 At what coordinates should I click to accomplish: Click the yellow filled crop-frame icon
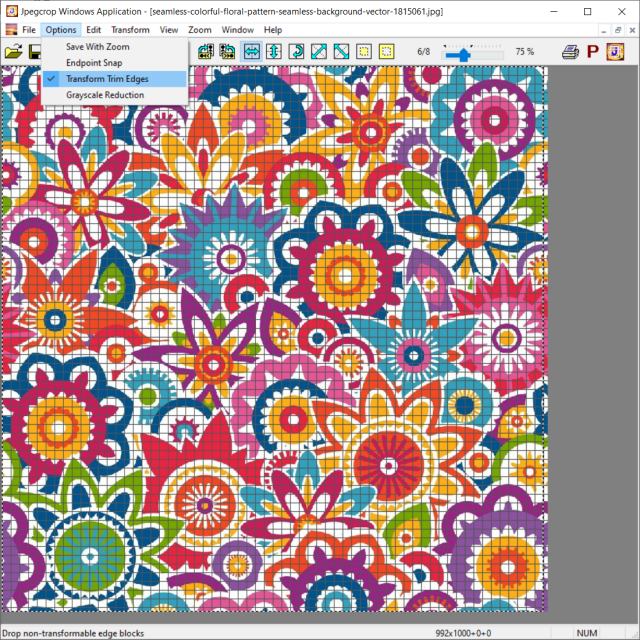(x=386, y=52)
